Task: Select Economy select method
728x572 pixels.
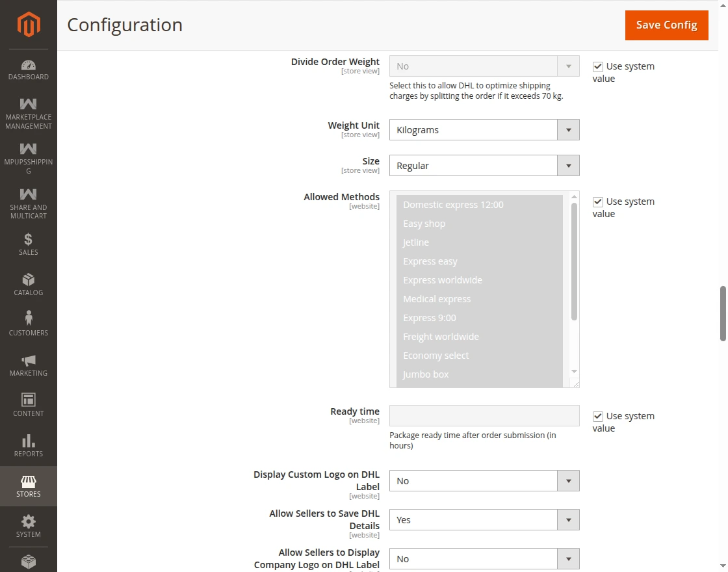Action: click(480, 356)
